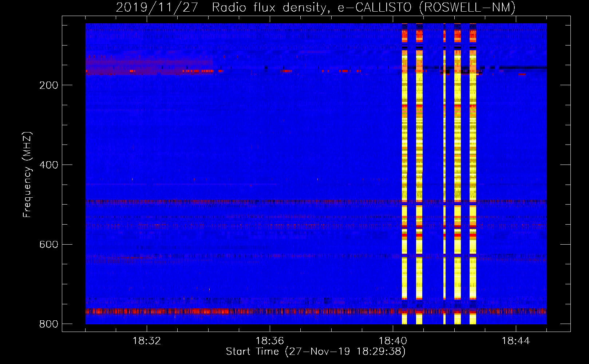Click the '400' frequency tick label
The width and height of the screenshot is (589, 364).
click(x=49, y=165)
